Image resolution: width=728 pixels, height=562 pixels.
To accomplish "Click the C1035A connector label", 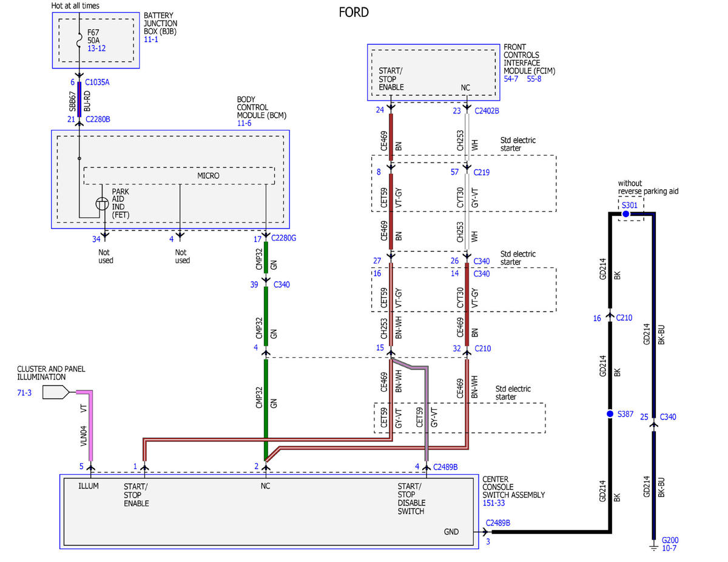I will (x=97, y=82).
